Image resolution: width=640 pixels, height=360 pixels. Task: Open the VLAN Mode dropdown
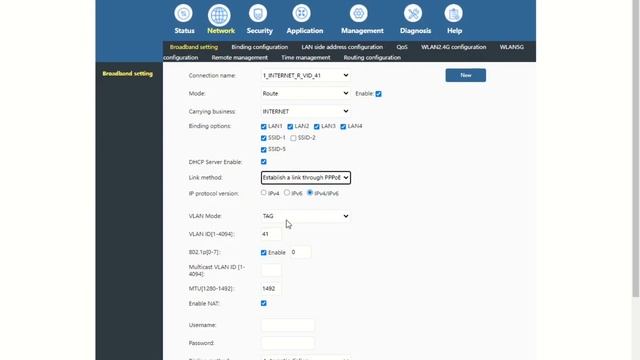tap(306, 216)
